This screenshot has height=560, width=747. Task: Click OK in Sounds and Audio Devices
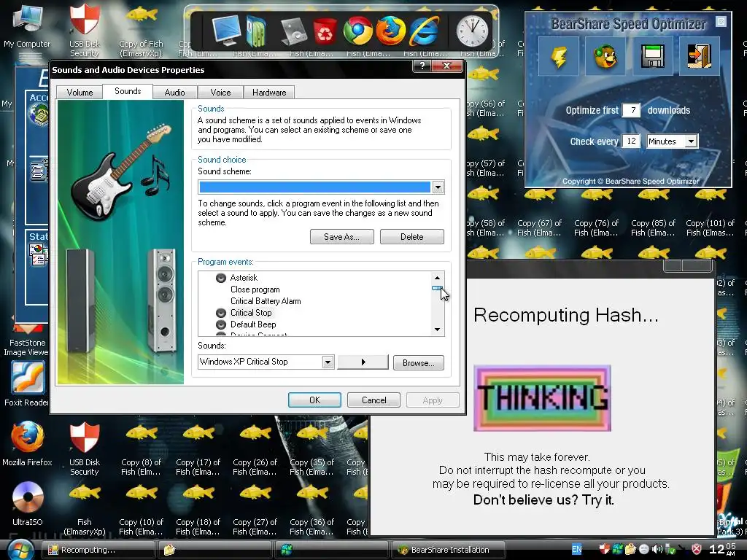click(314, 400)
